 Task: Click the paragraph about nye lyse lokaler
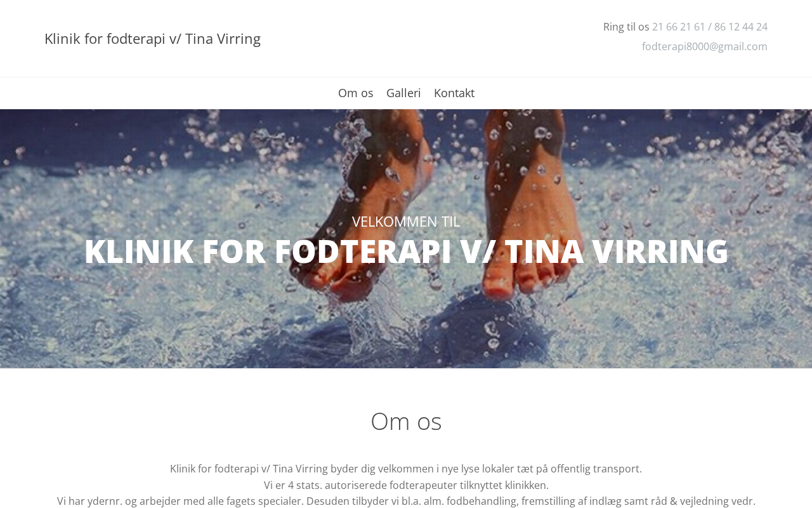tap(406, 469)
